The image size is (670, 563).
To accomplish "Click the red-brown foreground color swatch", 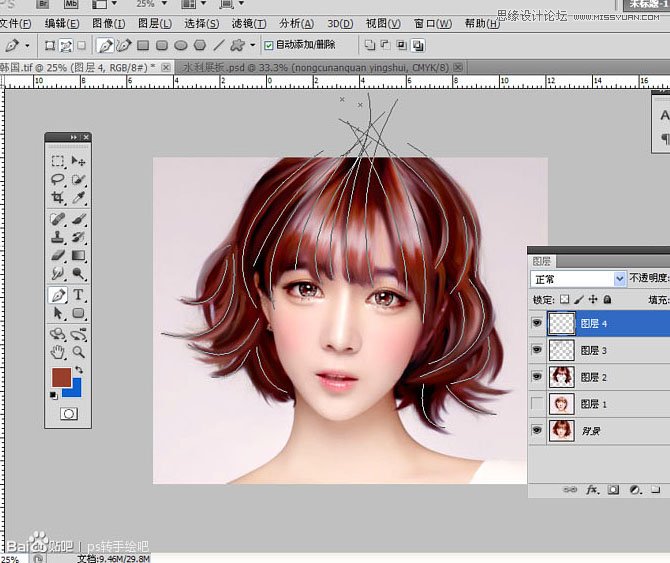I will [61, 378].
